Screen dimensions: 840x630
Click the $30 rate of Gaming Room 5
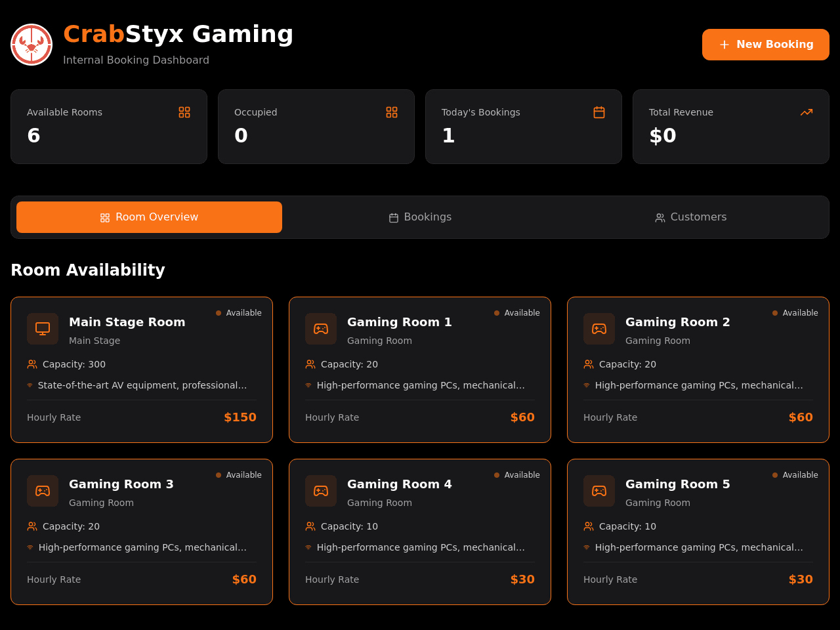[801, 579]
